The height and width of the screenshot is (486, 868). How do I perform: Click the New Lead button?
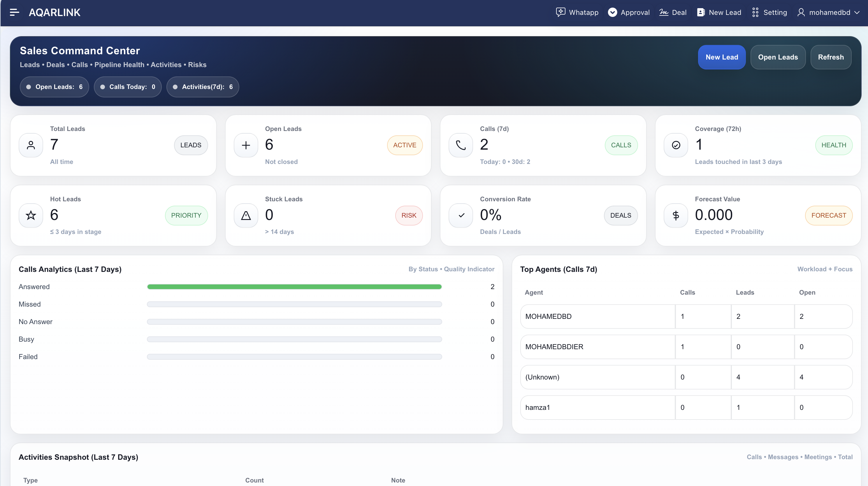[722, 57]
